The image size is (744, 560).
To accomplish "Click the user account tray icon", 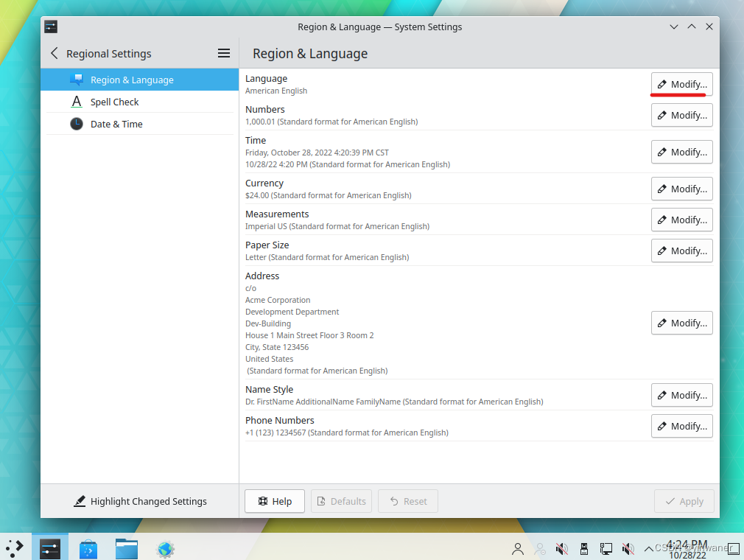I will (x=518, y=549).
